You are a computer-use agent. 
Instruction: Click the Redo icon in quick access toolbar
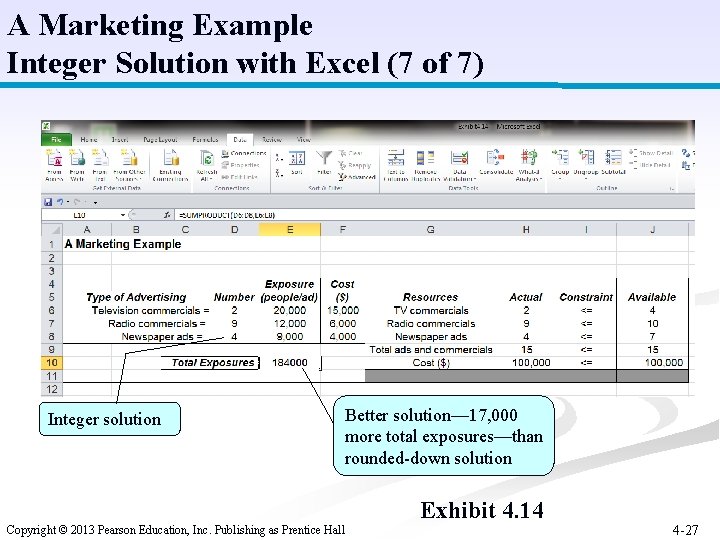pyautogui.click(x=77, y=202)
